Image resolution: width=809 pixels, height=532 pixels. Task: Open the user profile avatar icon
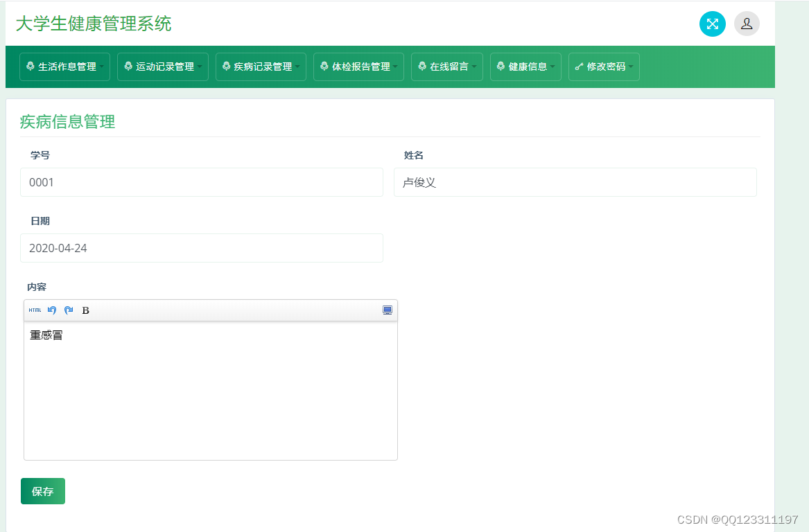point(747,24)
